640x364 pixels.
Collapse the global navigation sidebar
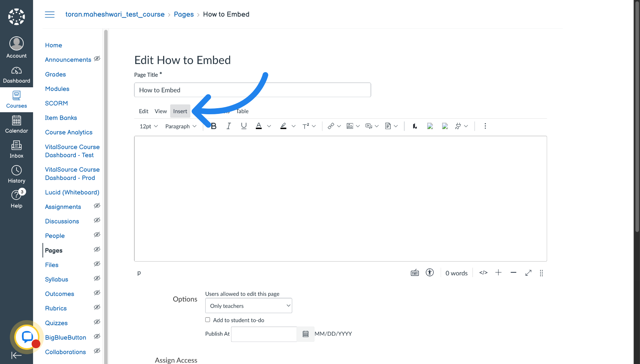[x=16, y=355]
